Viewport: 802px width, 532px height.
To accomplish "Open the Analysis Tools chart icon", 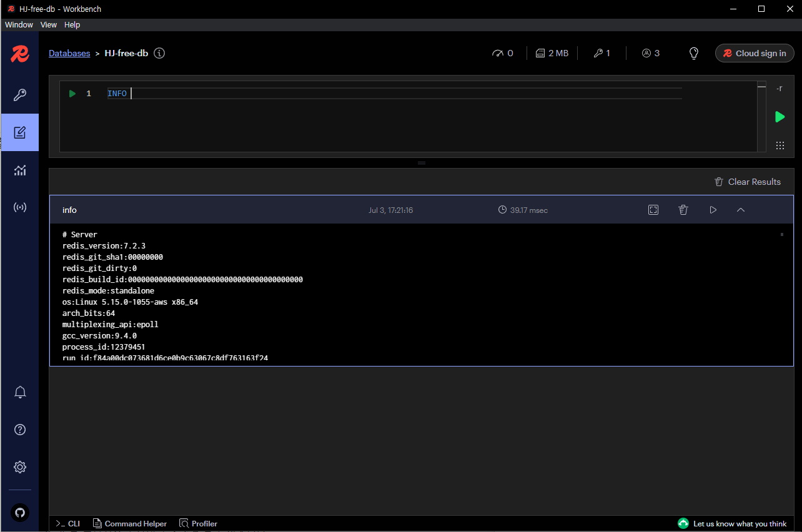I will pyautogui.click(x=20, y=170).
